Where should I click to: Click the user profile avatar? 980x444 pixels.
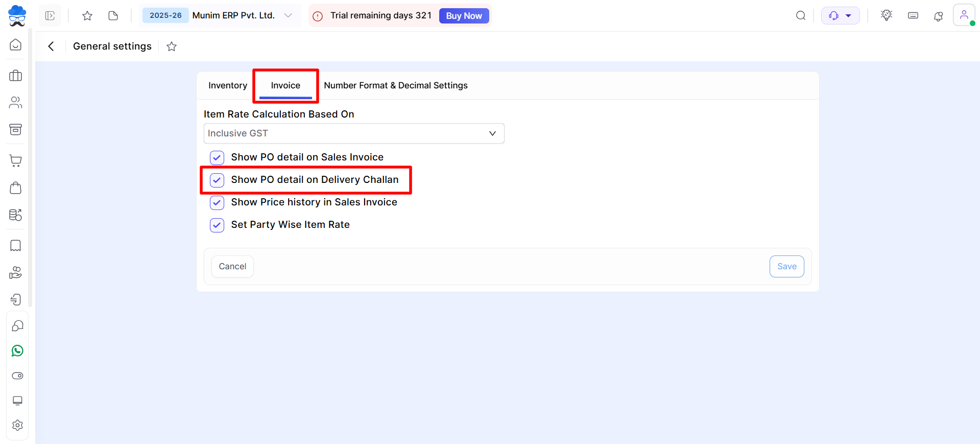pos(964,15)
